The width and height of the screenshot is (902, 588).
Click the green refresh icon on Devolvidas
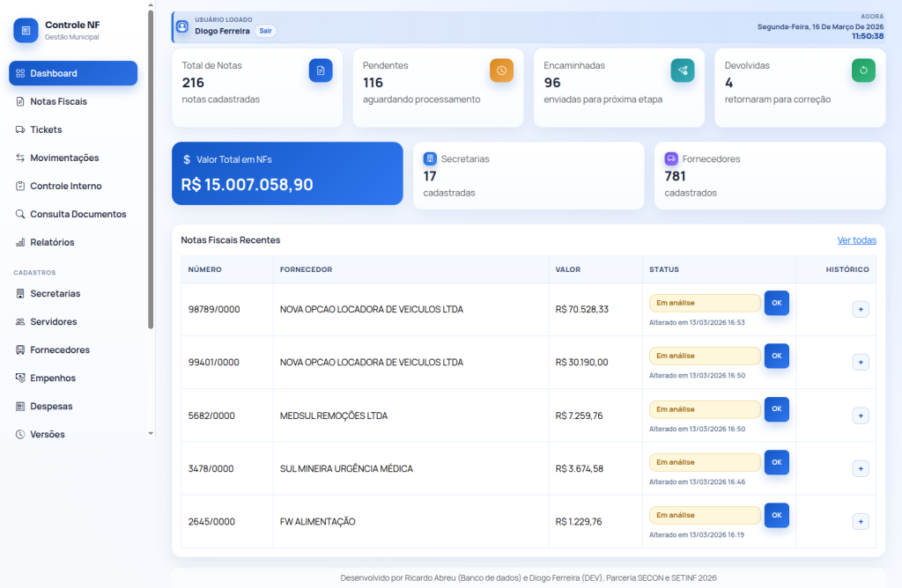point(863,70)
